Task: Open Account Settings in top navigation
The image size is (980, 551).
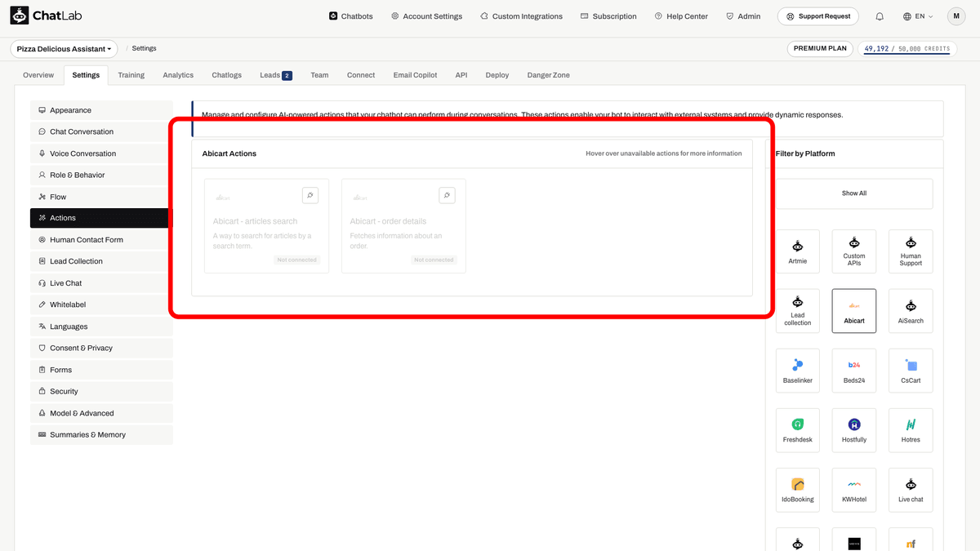Action: click(426, 16)
